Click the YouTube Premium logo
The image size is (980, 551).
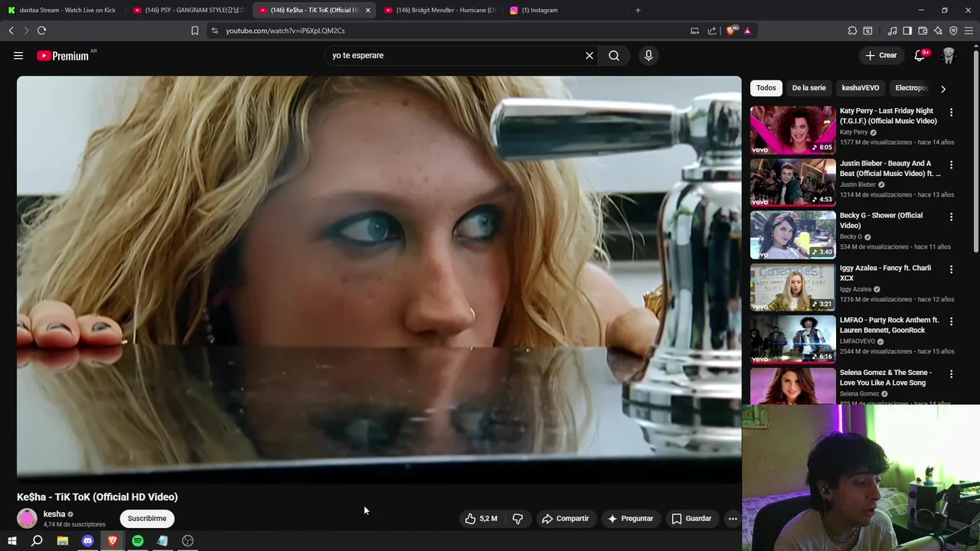click(63, 56)
